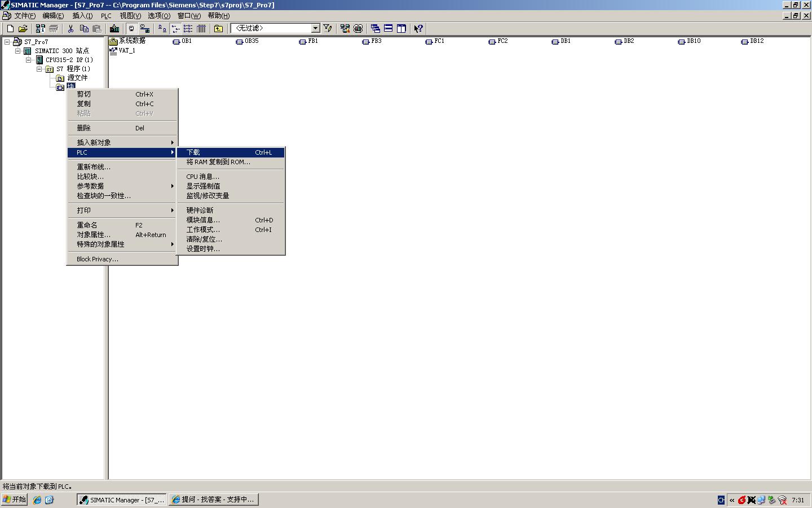
Task: Collapse the CPU315-2 DP(1) tree node
Action: 28,60
